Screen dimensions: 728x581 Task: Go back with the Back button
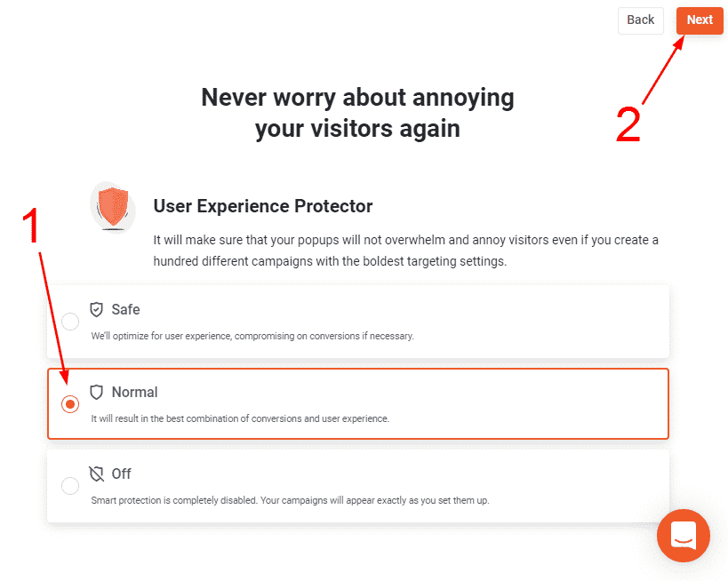click(640, 20)
